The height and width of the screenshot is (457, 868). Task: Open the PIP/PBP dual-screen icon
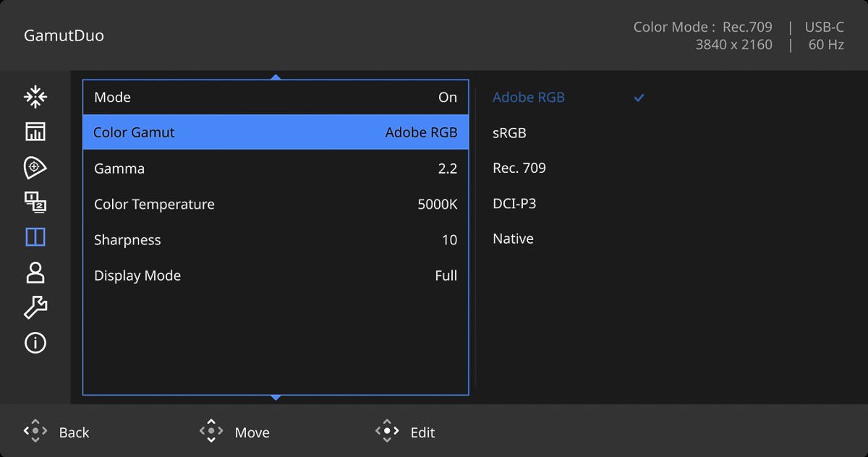coord(35,202)
